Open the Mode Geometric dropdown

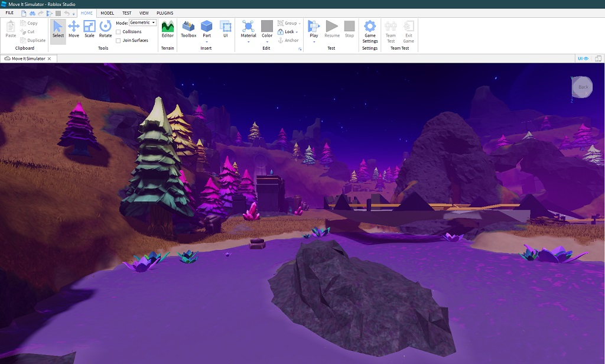click(x=143, y=23)
